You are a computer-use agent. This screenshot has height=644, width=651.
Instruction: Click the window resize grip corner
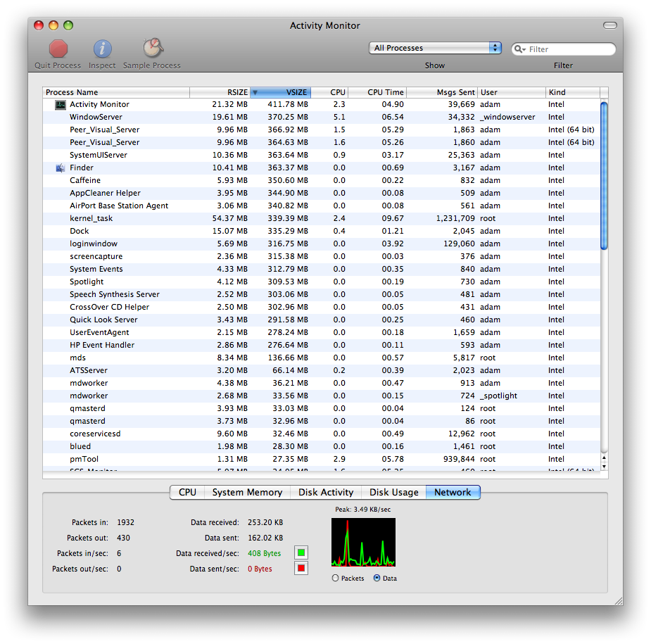tap(619, 601)
